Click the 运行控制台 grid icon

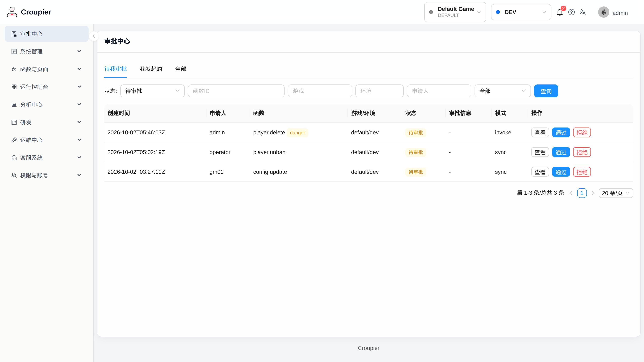[x=14, y=87]
